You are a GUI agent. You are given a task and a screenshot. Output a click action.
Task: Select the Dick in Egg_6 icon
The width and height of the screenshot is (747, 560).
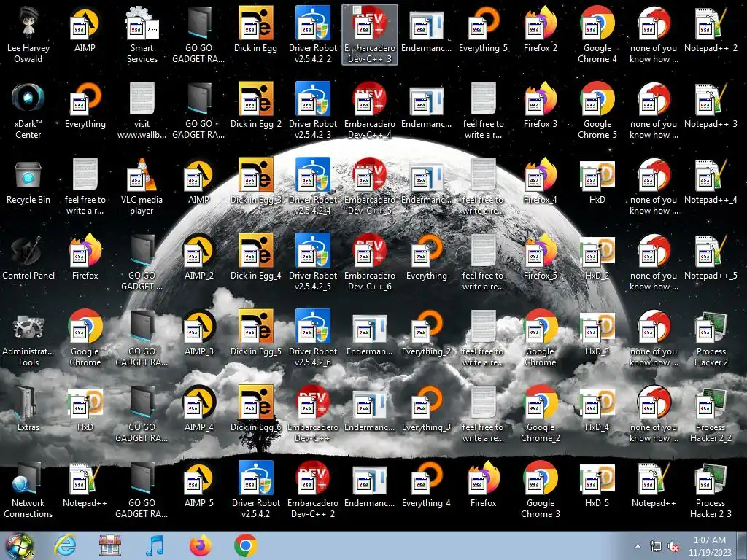tap(256, 410)
